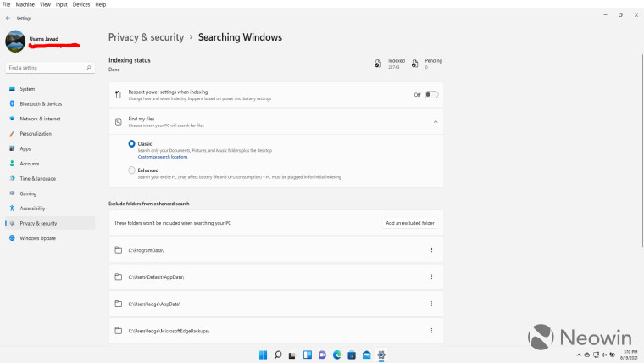Screen dimensions: 644x363
Task: Click the search magnifier in Find a setting
Action: (x=89, y=67)
